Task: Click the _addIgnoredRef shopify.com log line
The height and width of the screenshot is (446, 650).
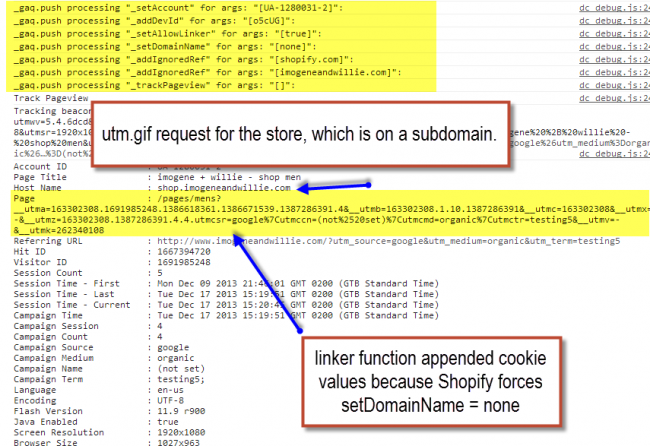Action: [x=184, y=59]
